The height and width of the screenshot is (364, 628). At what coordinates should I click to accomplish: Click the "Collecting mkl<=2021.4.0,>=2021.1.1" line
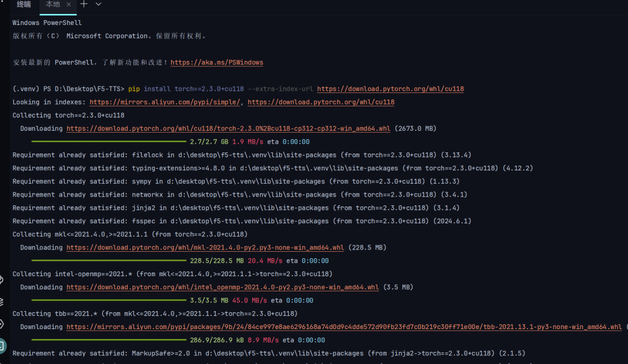tap(130, 234)
